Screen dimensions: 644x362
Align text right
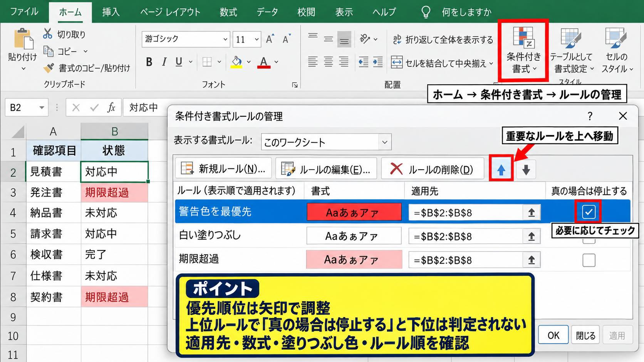[x=344, y=62]
